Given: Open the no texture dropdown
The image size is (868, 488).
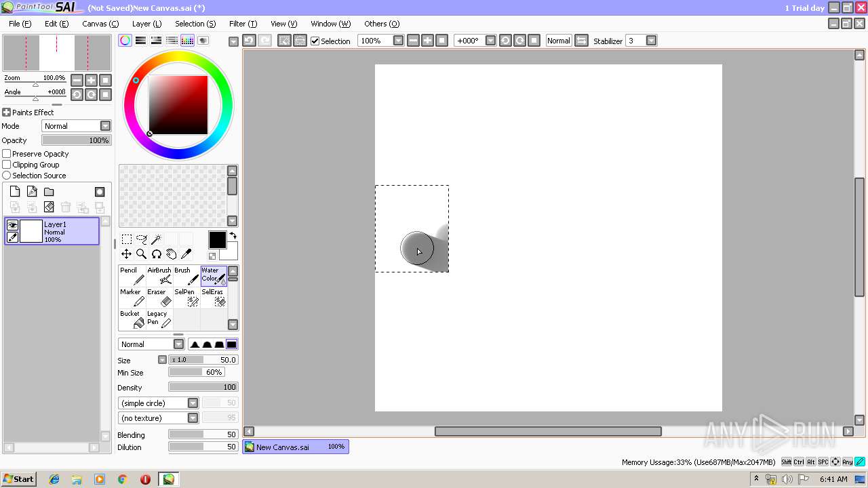Looking at the screenshot, I should click(193, 418).
